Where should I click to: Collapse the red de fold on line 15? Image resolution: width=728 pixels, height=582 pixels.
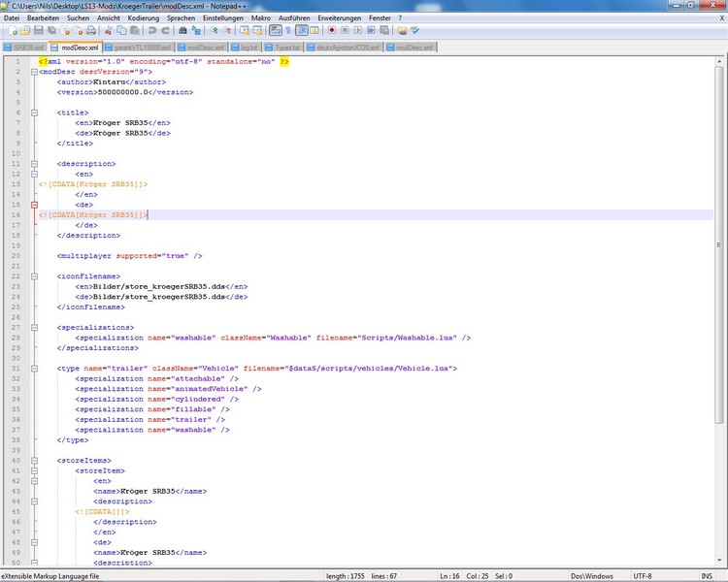tap(34, 205)
